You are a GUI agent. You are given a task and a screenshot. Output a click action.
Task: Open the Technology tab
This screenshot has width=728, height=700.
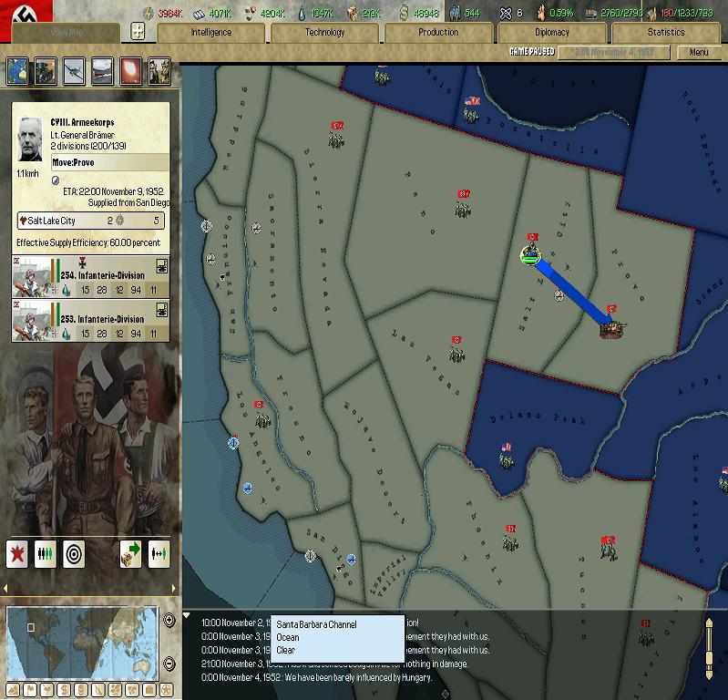point(324,33)
